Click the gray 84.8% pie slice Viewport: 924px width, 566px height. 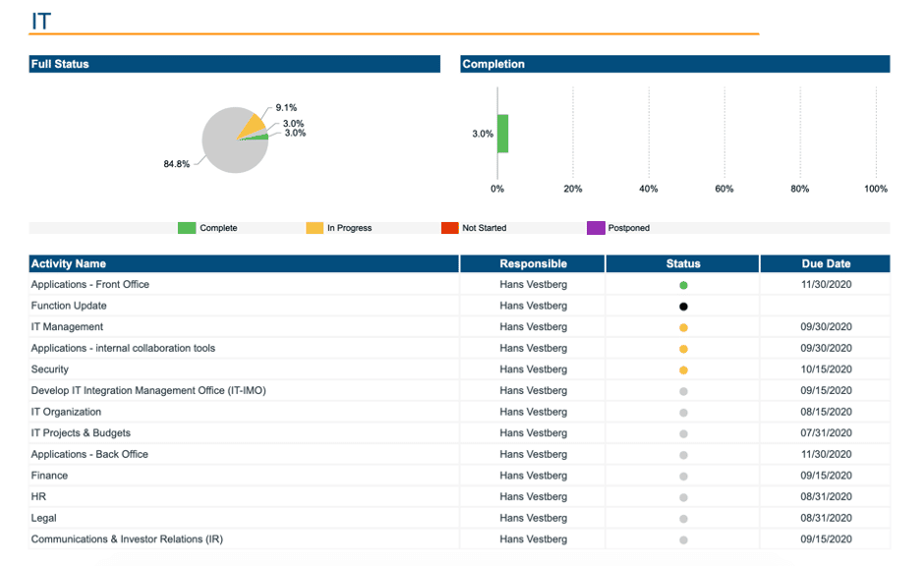click(227, 147)
